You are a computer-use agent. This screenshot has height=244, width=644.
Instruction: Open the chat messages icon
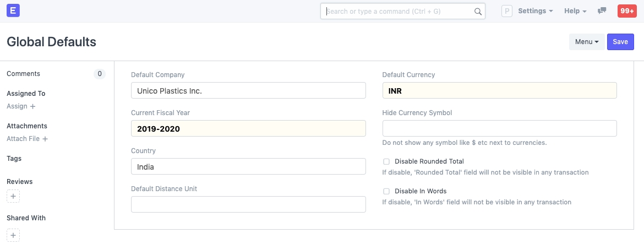click(x=602, y=11)
